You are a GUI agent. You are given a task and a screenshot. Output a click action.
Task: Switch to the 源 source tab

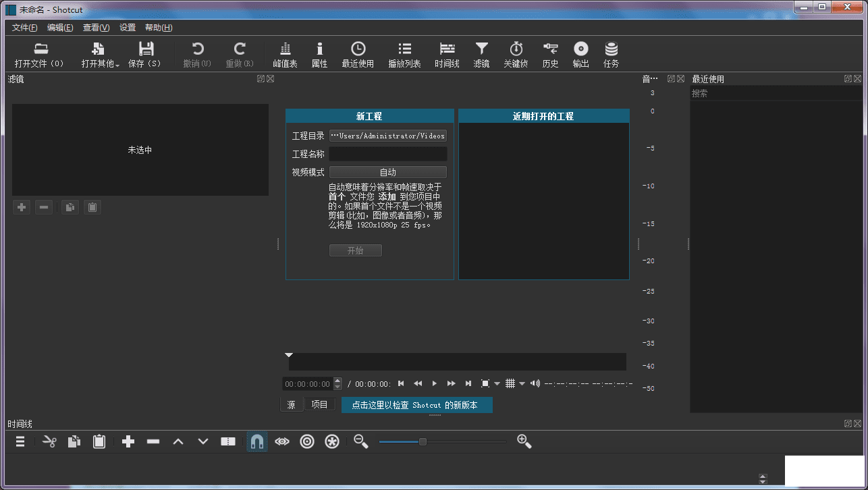click(x=291, y=405)
